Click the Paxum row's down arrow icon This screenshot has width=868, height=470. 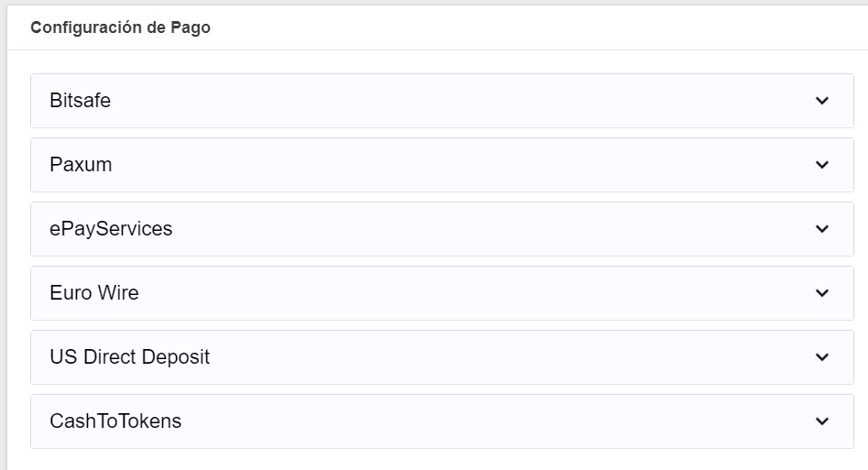[x=821, y=165]
